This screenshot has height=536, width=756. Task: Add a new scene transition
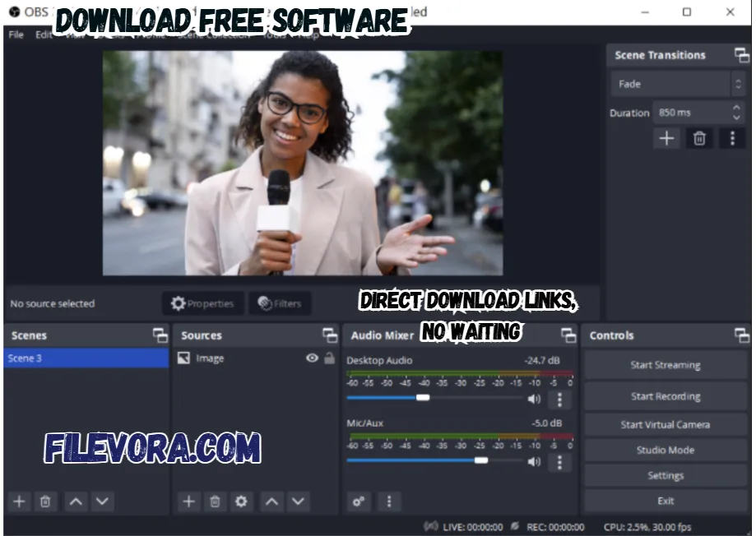(x=666, y=138)
